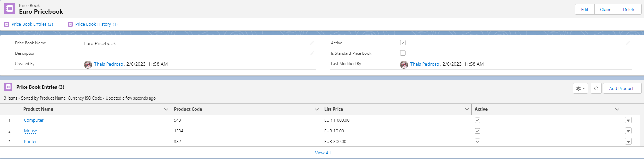The image size is (644, 159).
Task: Click the Euro Pricebook page title
Action: pyautogui.click(x=41, y=12)
